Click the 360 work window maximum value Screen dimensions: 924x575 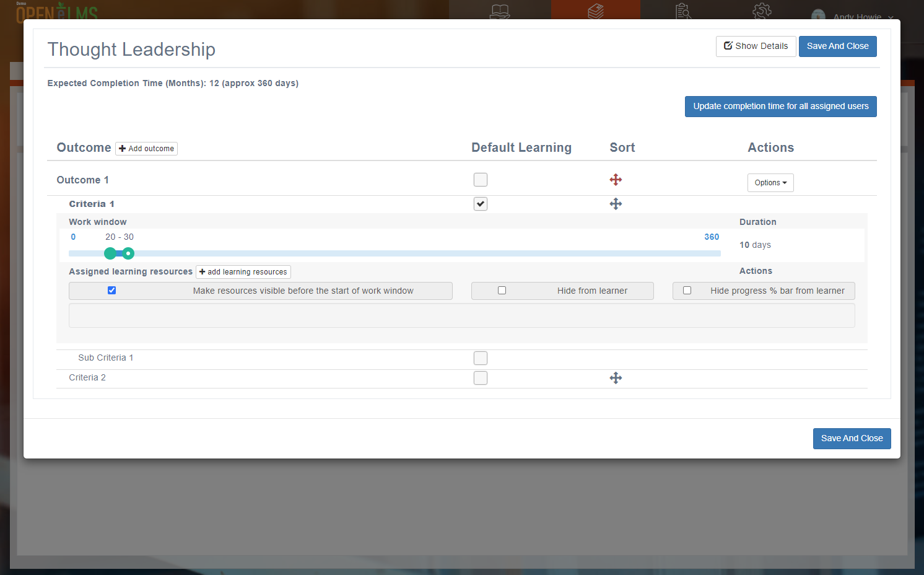(x=712, y=237)
